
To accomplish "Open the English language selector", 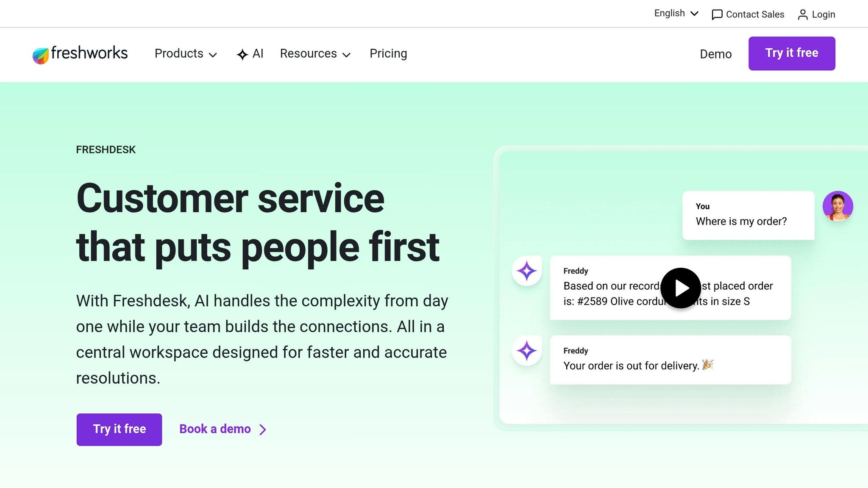I will (x=676, y=13).
